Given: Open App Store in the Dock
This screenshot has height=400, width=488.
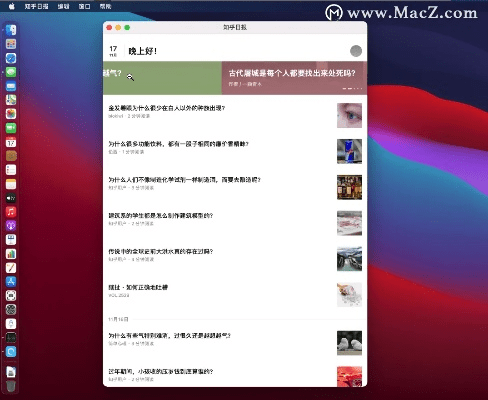Looking at the screenshot, I should (11, 282).
